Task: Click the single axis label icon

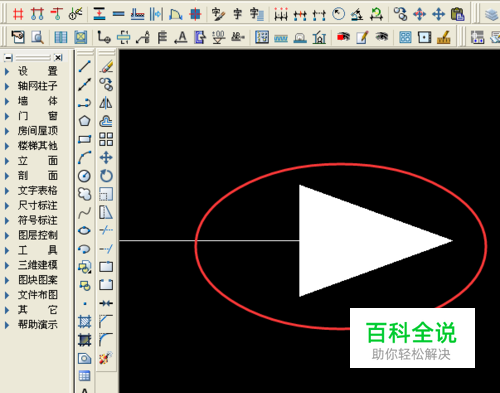Action: [x=56, y=14]
